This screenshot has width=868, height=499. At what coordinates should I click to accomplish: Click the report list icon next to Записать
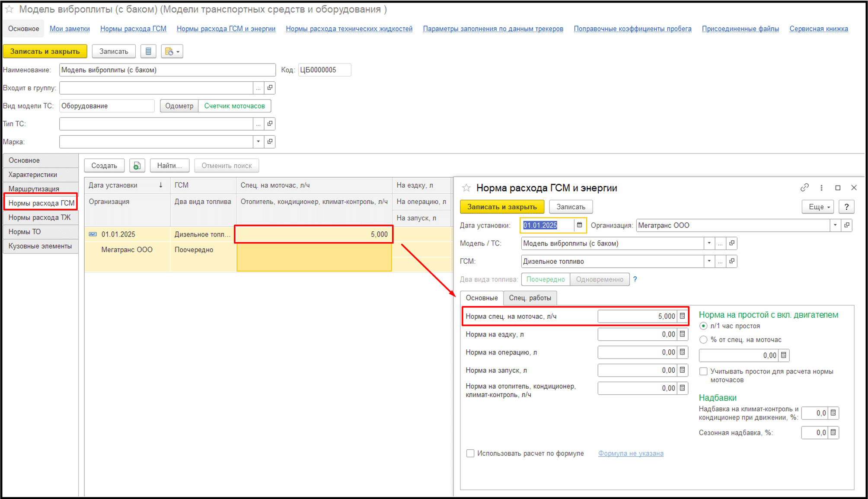[x=148, y=51]
